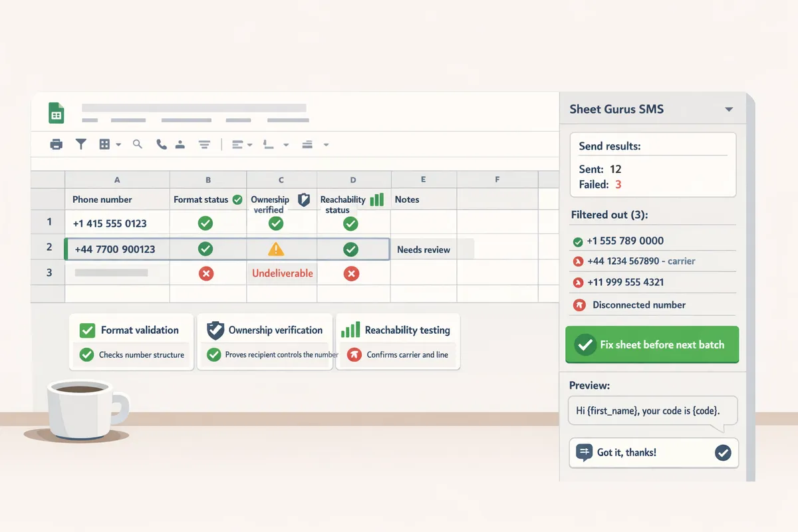Click the red X in row 3 Reachability column
This screenshot has width=798, height=532.
click(351, 273)
